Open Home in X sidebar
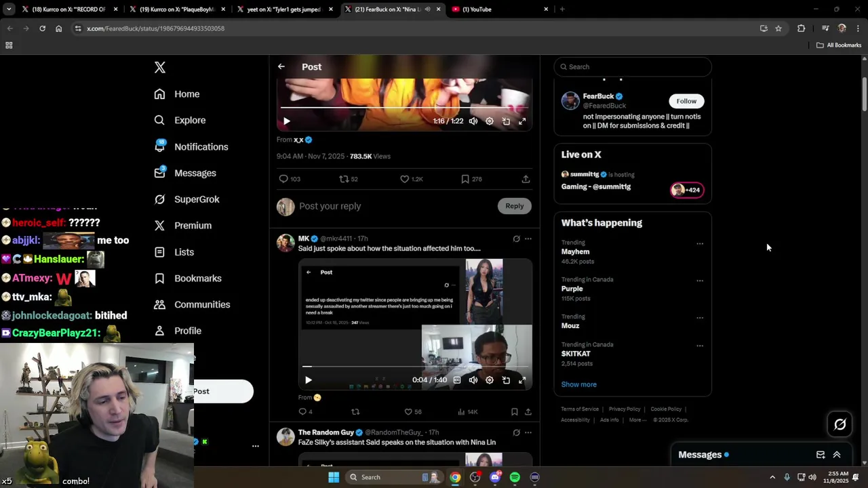Image resolution: width=868 pixels, height=488 pixels. tap(177, 94)
